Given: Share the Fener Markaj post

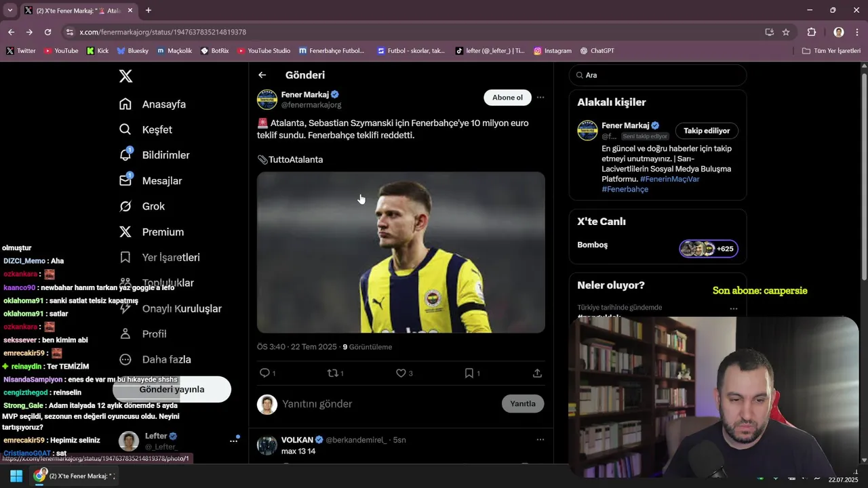Looking at the screenshot, I should [537, 373].
